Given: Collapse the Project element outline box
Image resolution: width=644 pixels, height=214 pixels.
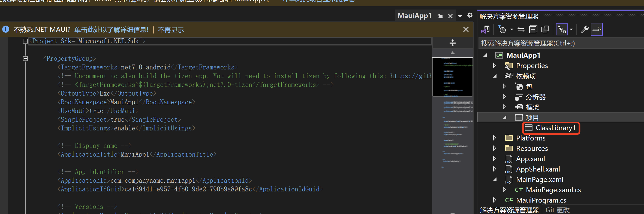Looking at the screenshot, I should point(25,41).
